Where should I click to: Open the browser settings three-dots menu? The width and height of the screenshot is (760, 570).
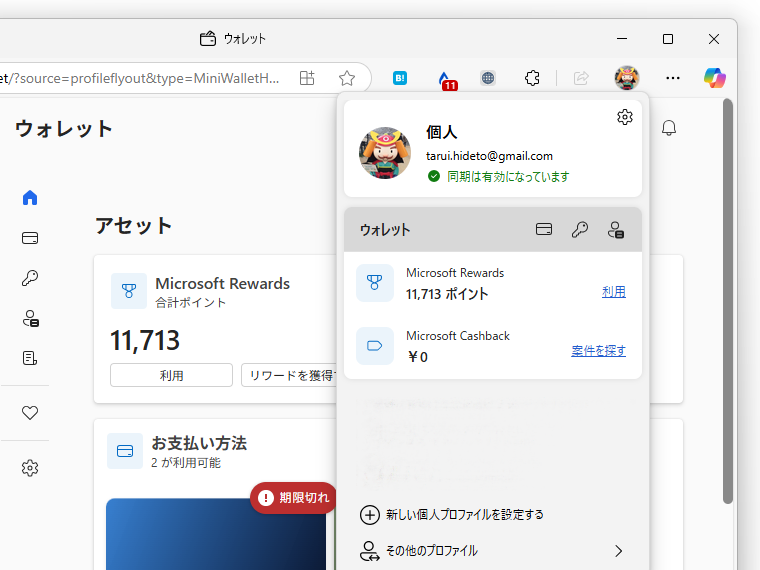click(673, 78)
